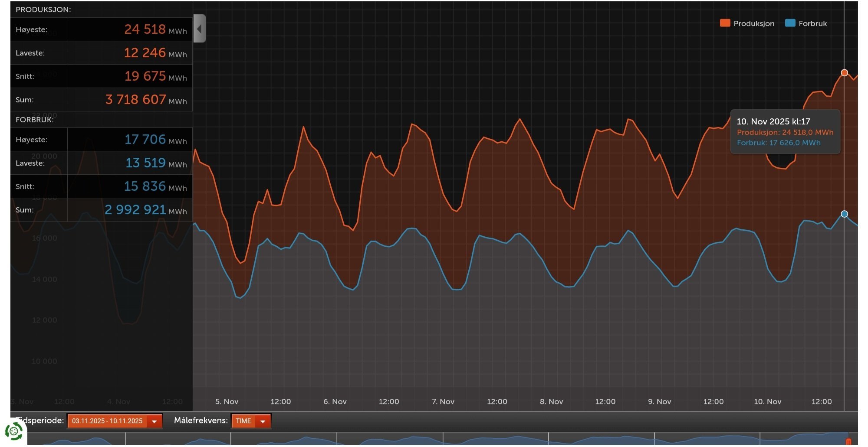Image resolution: width=868 pixels, height=447 pixels.
Task: Click the 10. Nov 2025 kl:17 tooltip
Action: pos(785,132)
